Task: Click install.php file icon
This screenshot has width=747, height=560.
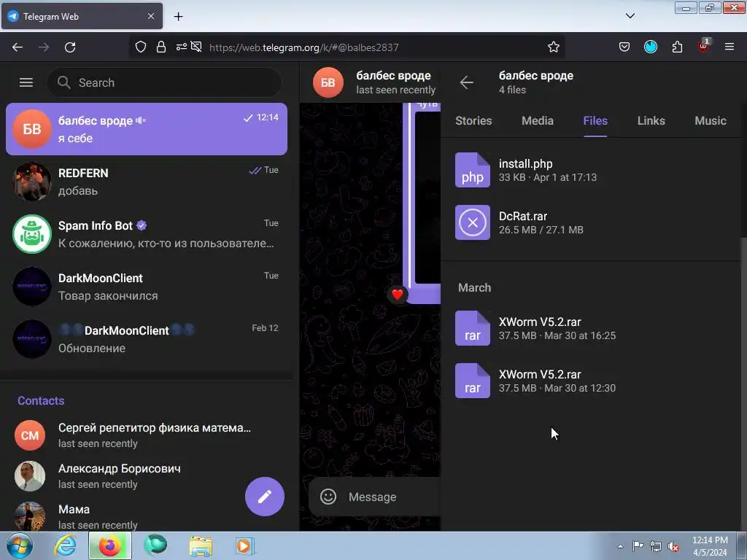Action: pos(472,170)
